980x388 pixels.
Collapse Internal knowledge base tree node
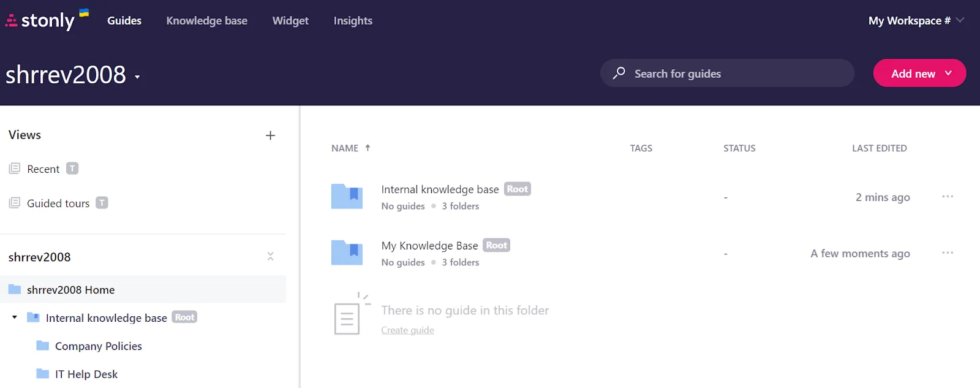coord(15,318)
